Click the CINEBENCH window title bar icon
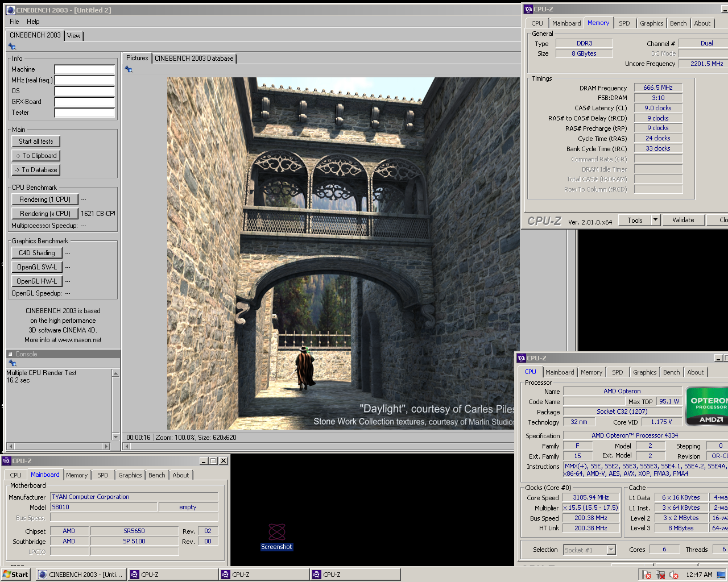 point(11,10)
